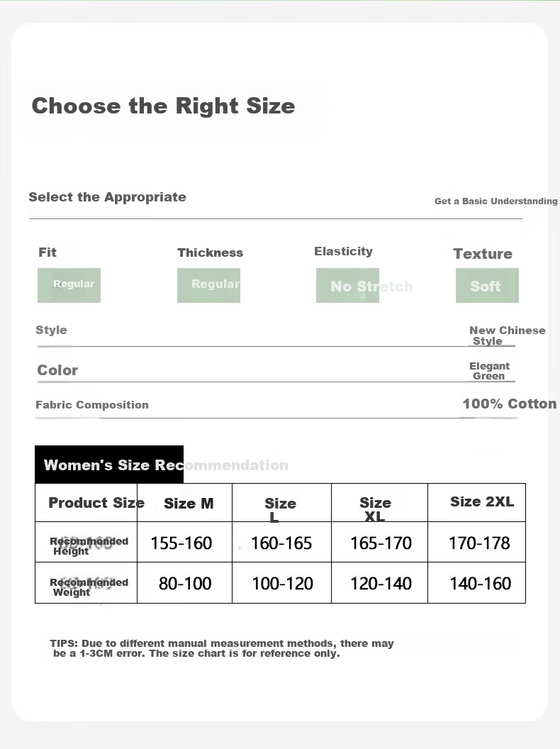Click the Size XL column header
Viewport: 560px width, 749px height.
point(379,502)
